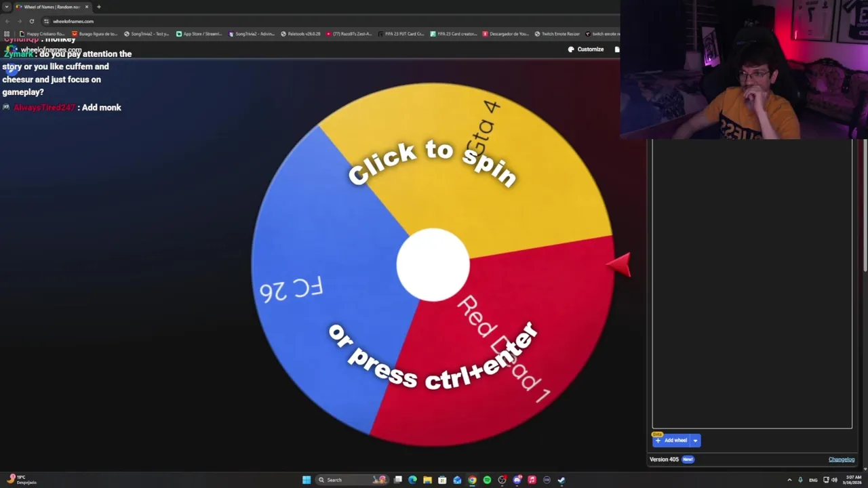Open the Customize wheel settings
868x488 pixels.
click(586, 49)
